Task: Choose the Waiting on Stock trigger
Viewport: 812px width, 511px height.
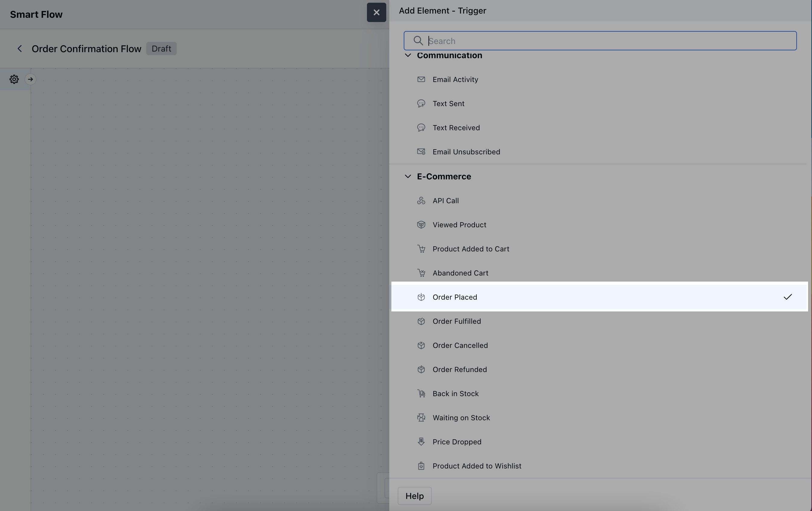Action: click(x=461, y=418)
